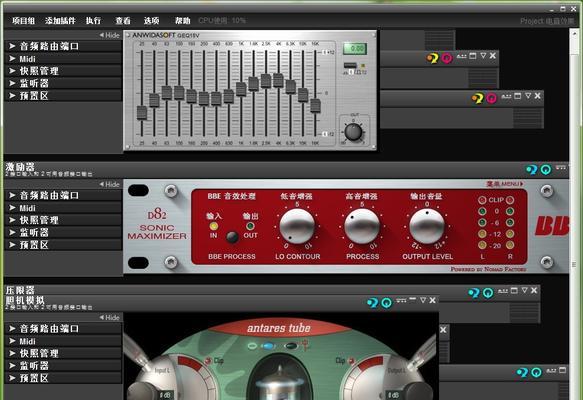Open the 项目组 menu
Viewport: 583px width, 400px height.
coord(23,21)
